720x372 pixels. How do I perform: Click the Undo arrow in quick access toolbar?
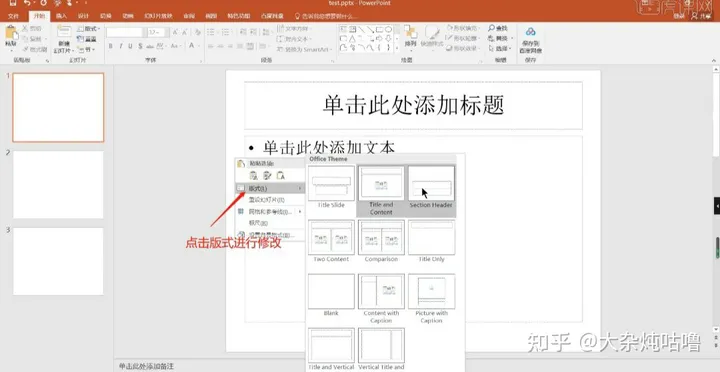(x=28, y=3)
